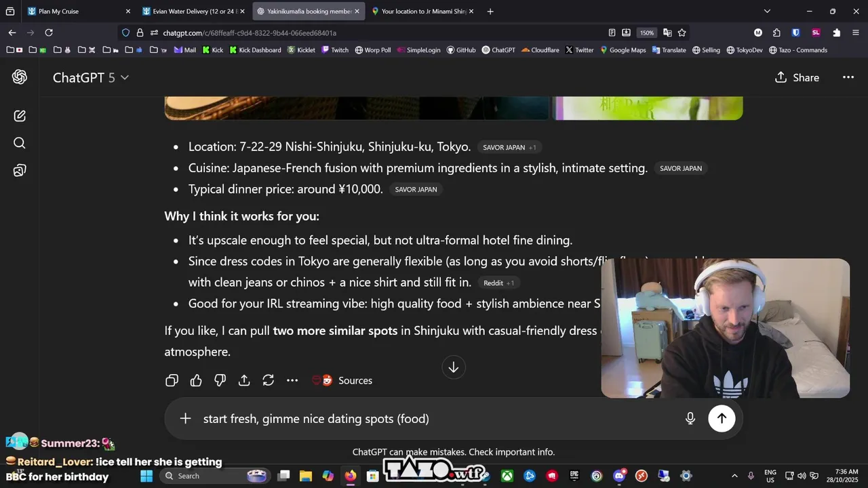Open the conversation options three-dot menu

848,77
